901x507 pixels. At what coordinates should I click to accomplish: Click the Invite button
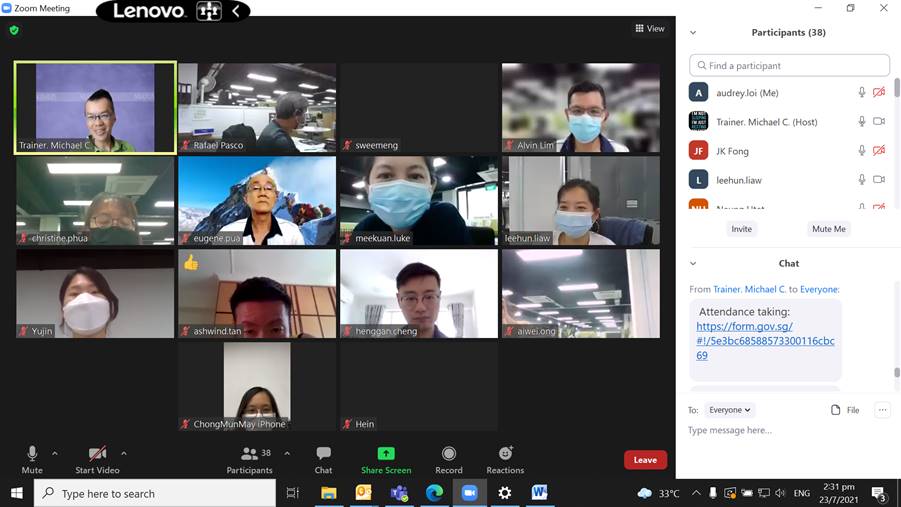(741, 229)
